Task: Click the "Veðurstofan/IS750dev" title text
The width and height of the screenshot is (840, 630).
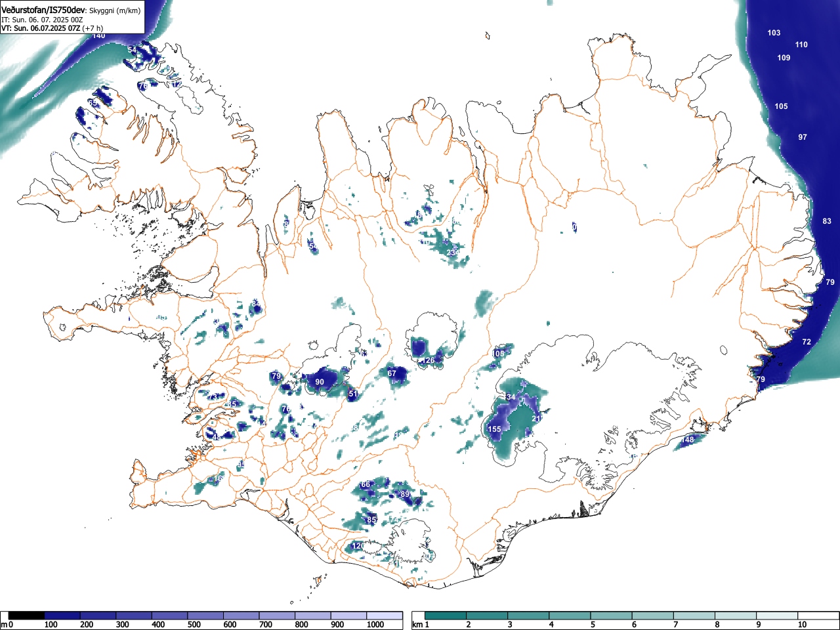Action: tap(43, 10)
